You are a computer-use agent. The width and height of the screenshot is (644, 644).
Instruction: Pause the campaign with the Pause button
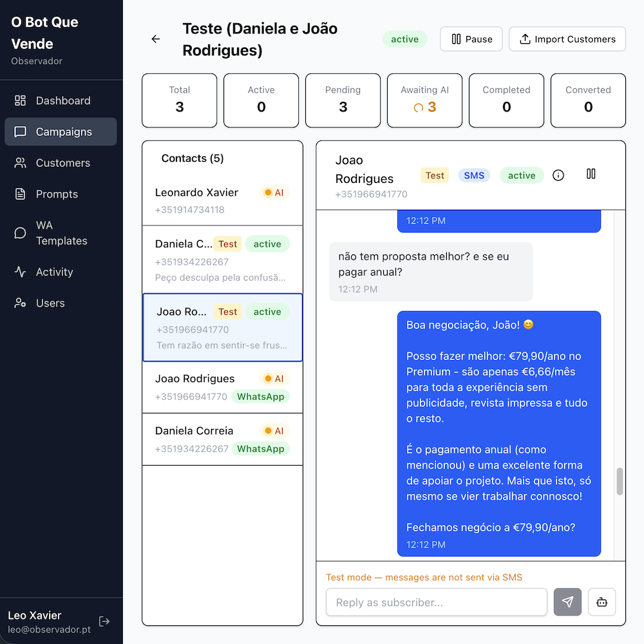click(471, 39)
